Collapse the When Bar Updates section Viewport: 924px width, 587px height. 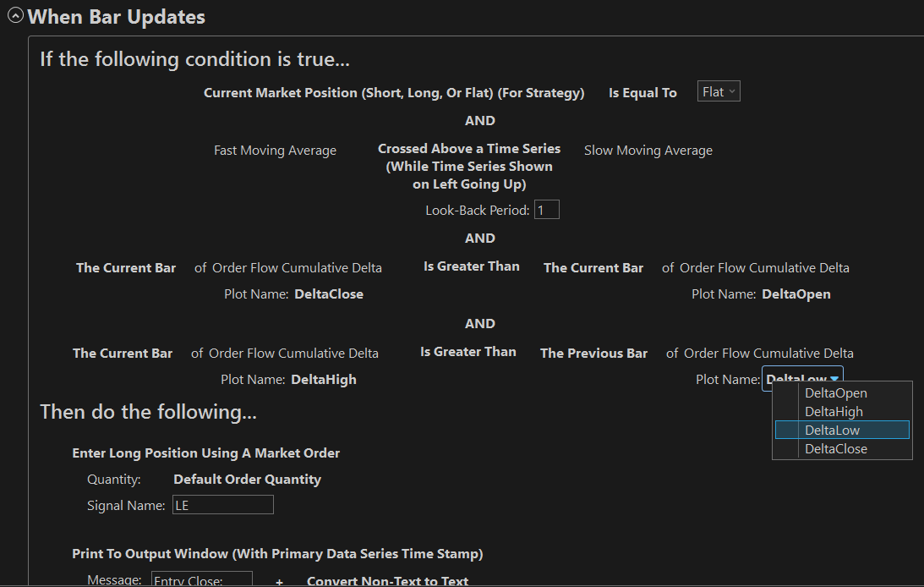(x=15, y=16)
